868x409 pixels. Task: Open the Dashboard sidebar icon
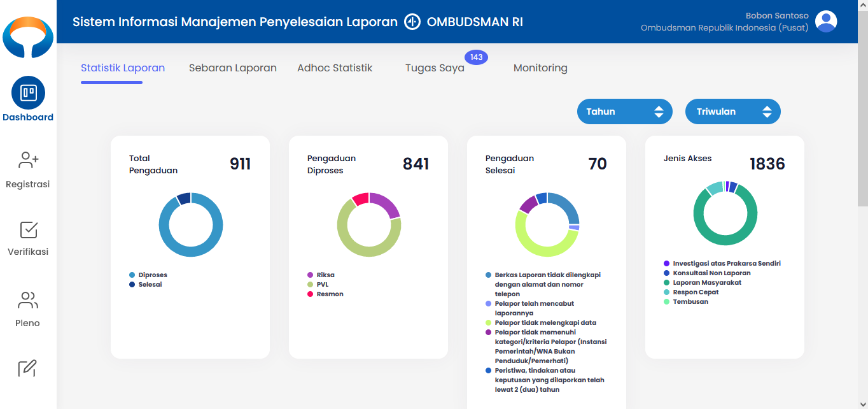pos(28,93)
